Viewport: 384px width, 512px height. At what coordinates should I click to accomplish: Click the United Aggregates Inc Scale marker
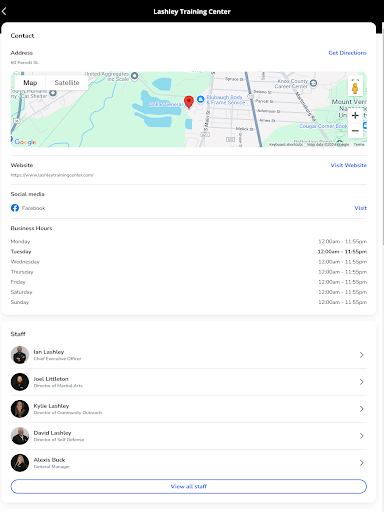[x=134, y=76]
